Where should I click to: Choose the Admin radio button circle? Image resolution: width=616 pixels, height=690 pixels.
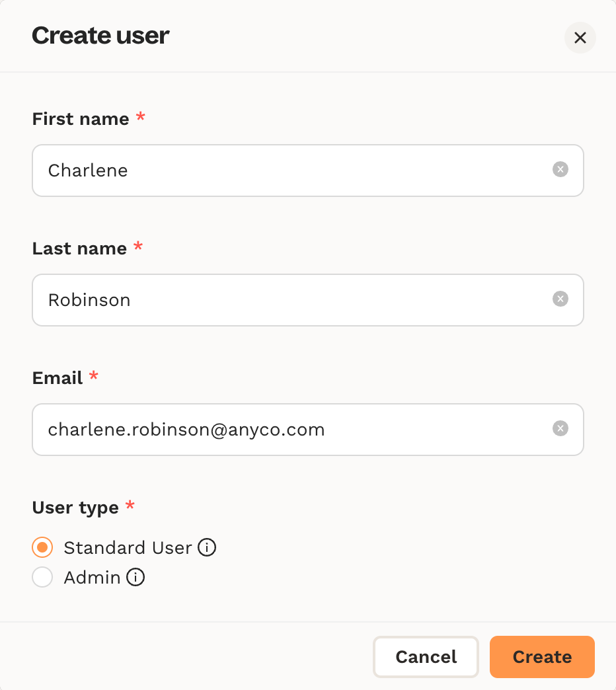coord(42,578)
